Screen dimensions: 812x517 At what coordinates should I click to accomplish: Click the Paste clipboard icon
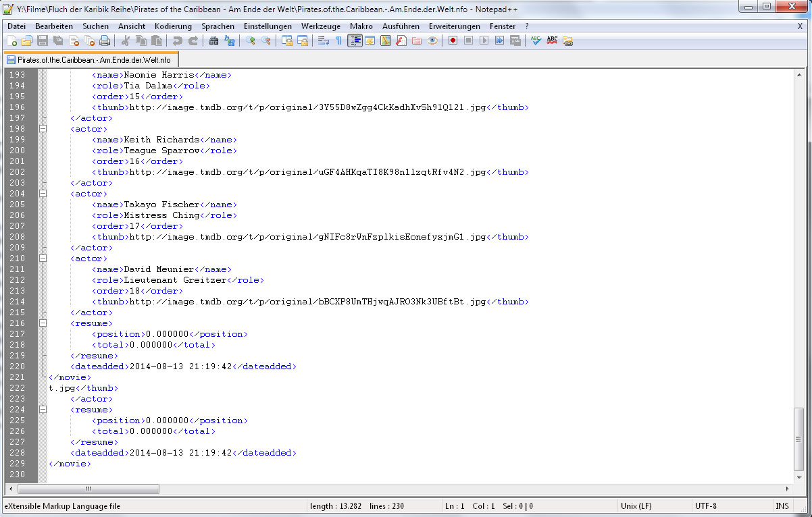click(x=157, y=41)
